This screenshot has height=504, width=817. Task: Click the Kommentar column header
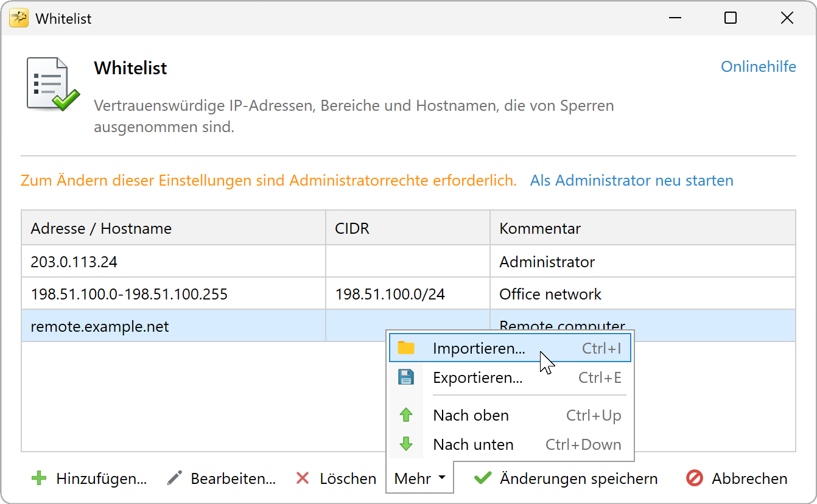(x=643, y=228)
